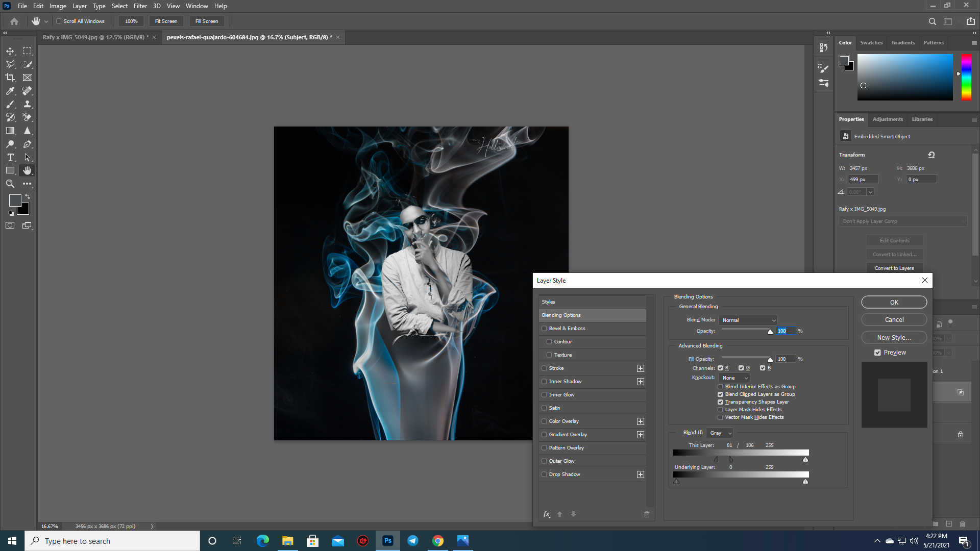Click the Edit Contents button
This screenshot has height=551, width=980.
click(894, 240)
